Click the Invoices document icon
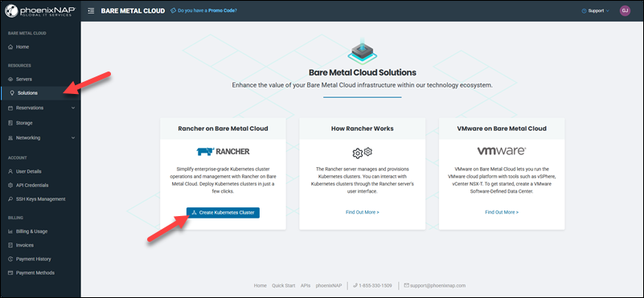 tap(10, 245)
